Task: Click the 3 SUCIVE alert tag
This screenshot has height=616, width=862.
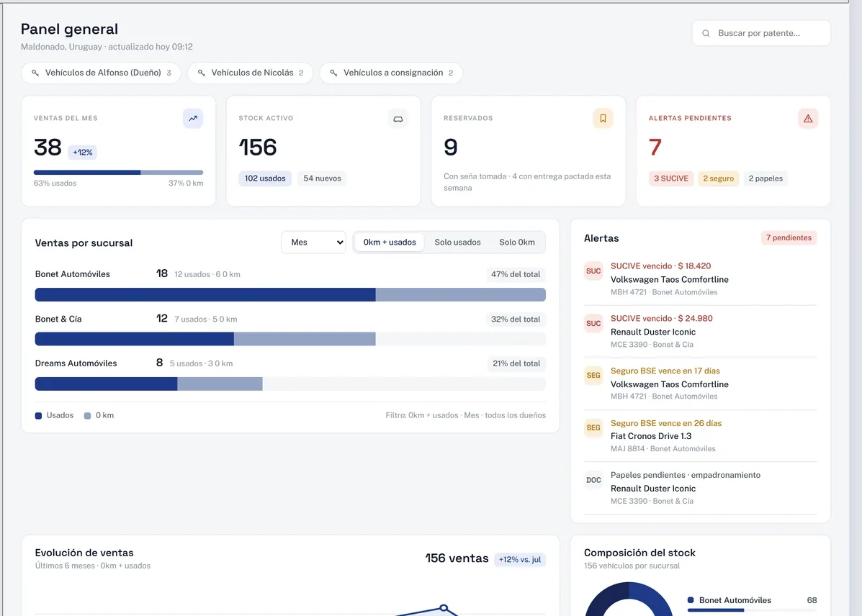Action: pyautogui.click(x=670, y=178)
